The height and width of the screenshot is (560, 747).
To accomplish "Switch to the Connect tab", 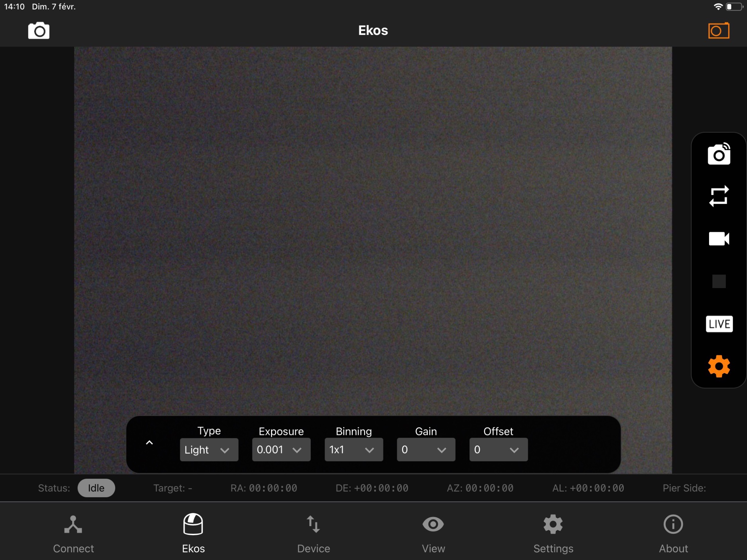I will pyautogui.click(x=73, y=534).
